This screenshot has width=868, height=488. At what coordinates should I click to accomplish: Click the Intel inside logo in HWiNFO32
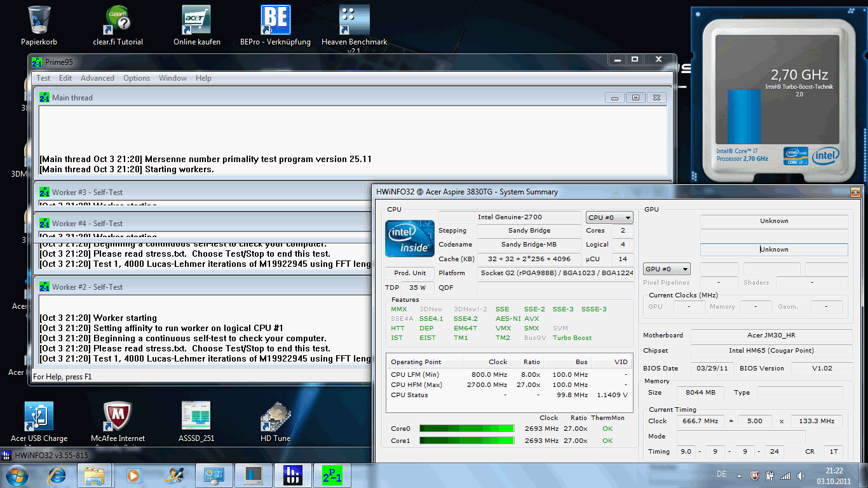pyautogui.click(x=410, y=239)
